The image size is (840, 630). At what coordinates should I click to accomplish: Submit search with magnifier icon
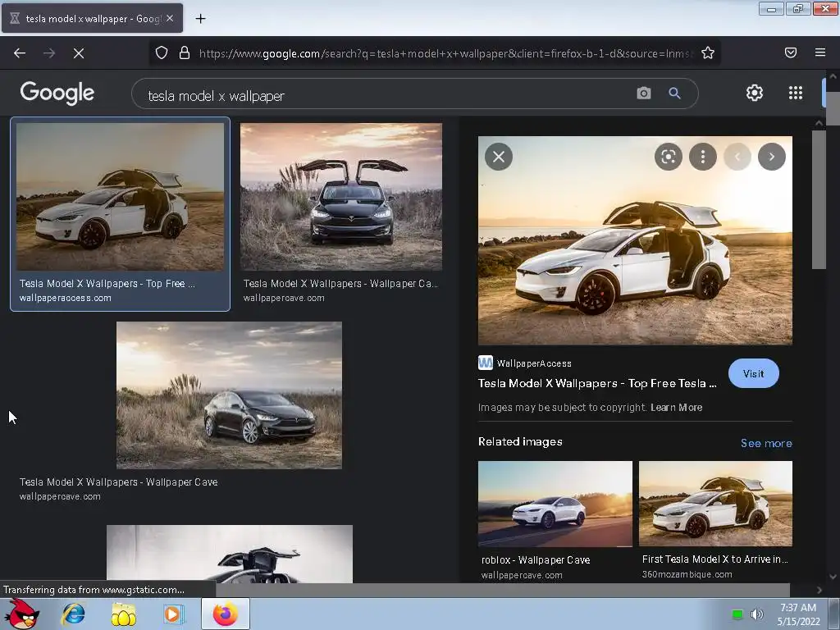(674, 94)
